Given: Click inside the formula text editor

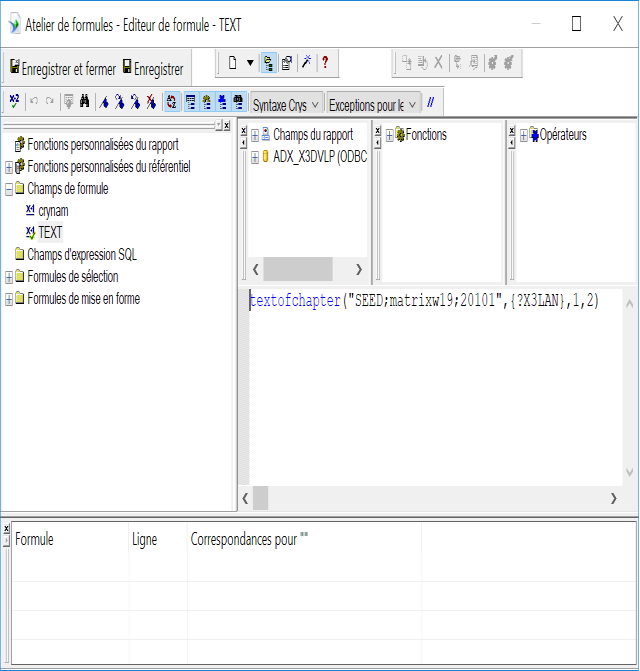Looking at the screenshot, I should 440,400.
